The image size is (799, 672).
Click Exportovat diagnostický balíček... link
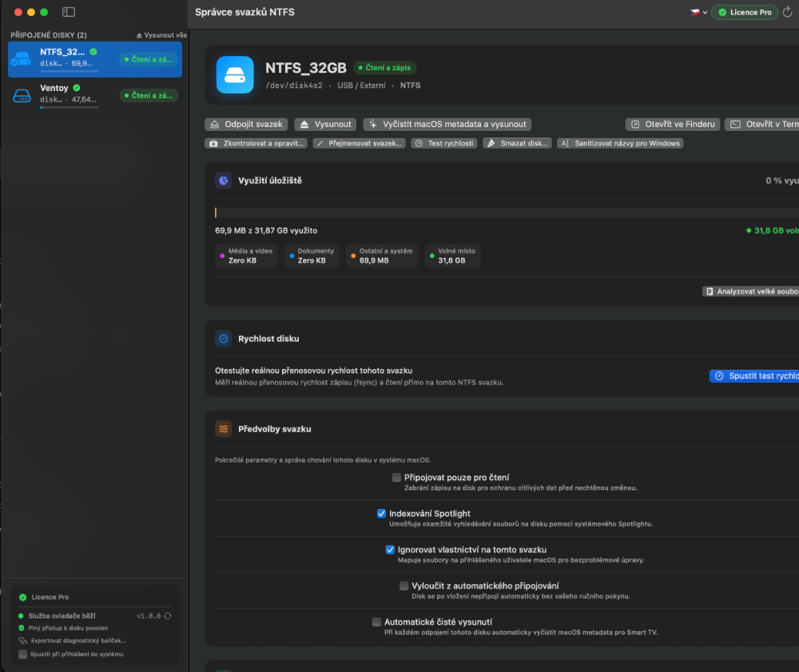point(78,641)
